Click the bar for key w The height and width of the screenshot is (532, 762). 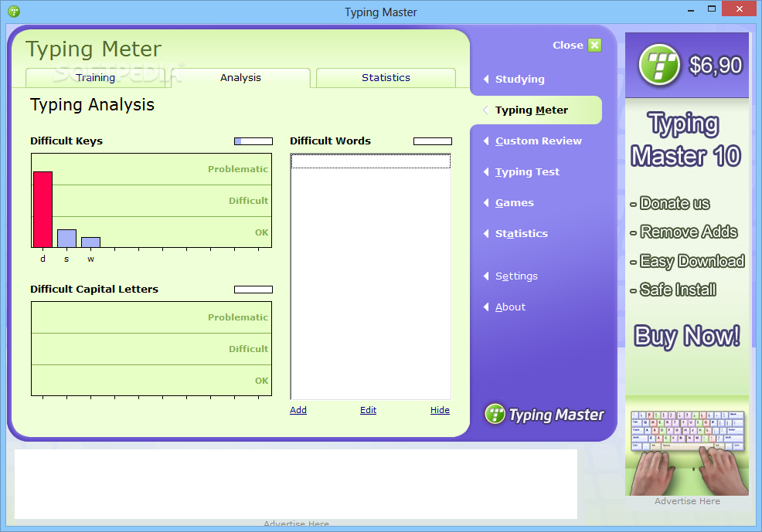pos(91,242)
